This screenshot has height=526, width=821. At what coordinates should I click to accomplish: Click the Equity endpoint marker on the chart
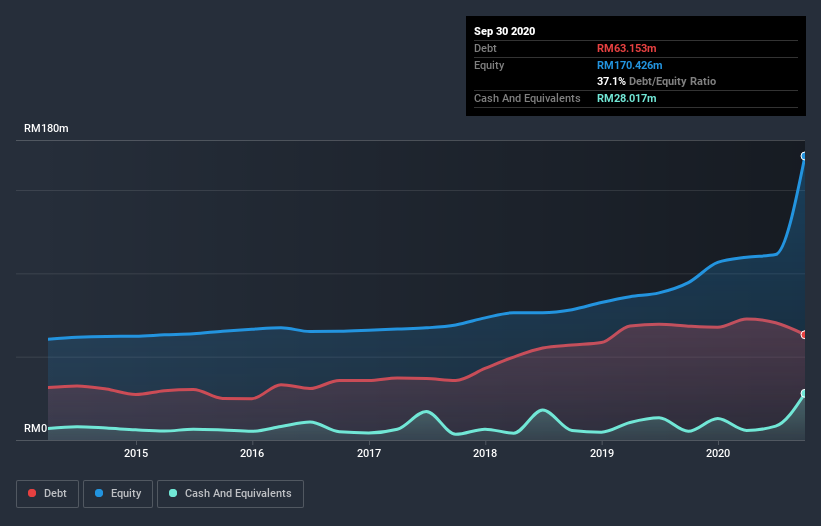(x=804, y=156)
